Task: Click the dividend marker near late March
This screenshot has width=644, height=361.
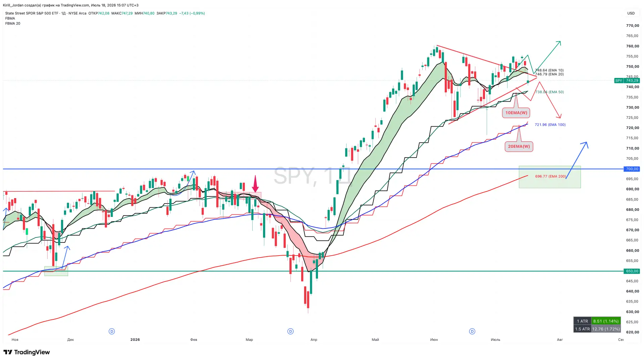Action: click(290, 331)
